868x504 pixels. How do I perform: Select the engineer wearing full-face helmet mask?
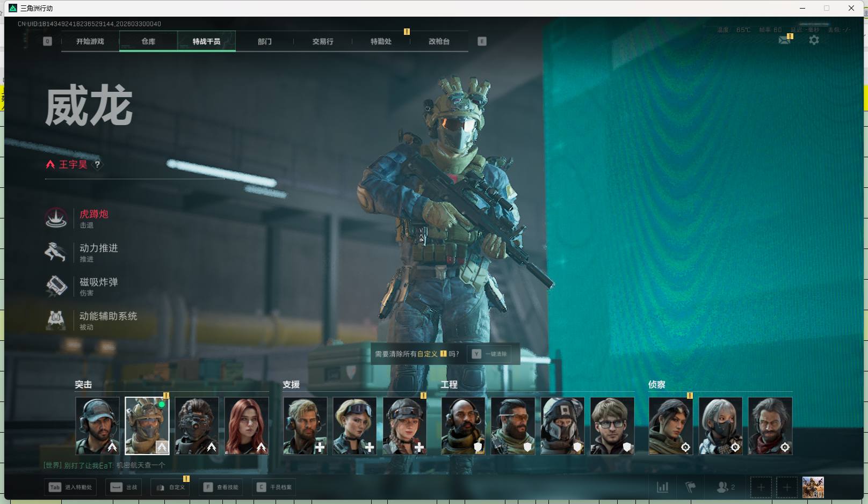pos(562,426)
